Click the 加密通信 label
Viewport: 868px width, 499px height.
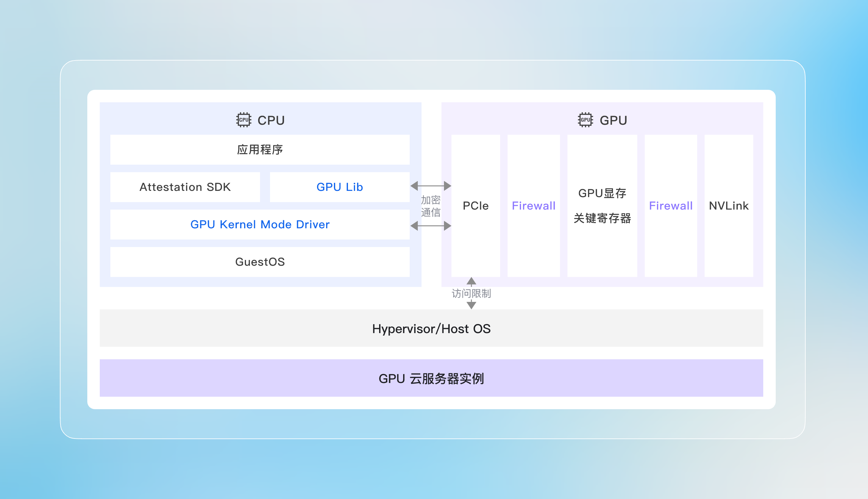[x=431, y=206]
